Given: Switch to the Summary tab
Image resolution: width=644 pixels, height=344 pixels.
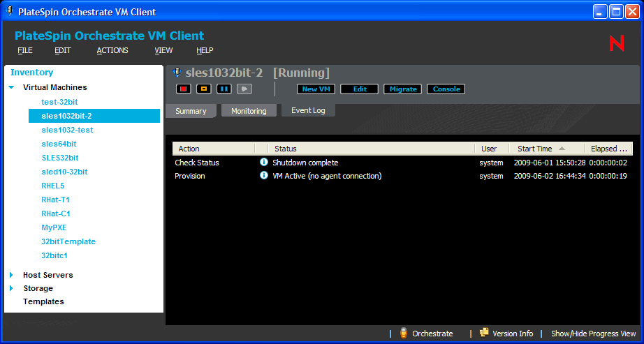Looking at the screenshot, I should [191, 111].
